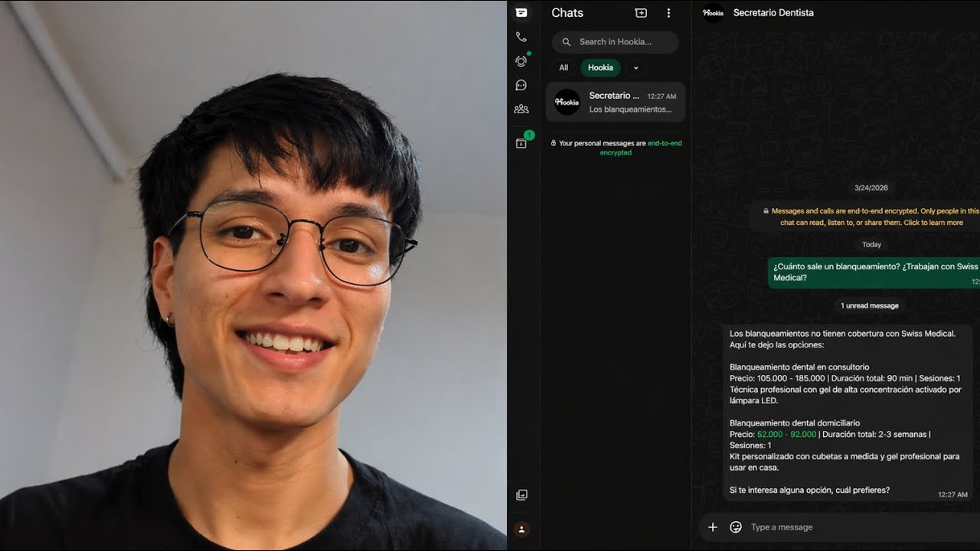Click 'Si te interesa alguna opción' line
The image size is (980, 551).
click(809, 491)
